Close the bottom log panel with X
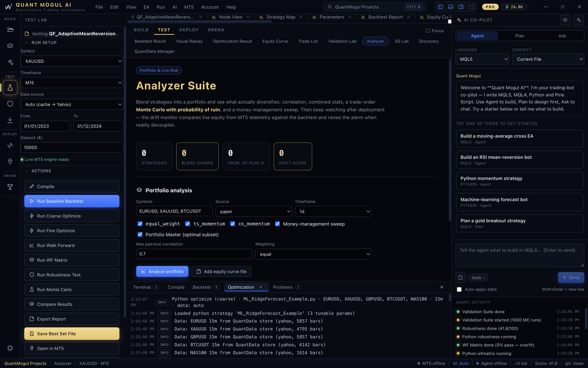 coord(442,287)
